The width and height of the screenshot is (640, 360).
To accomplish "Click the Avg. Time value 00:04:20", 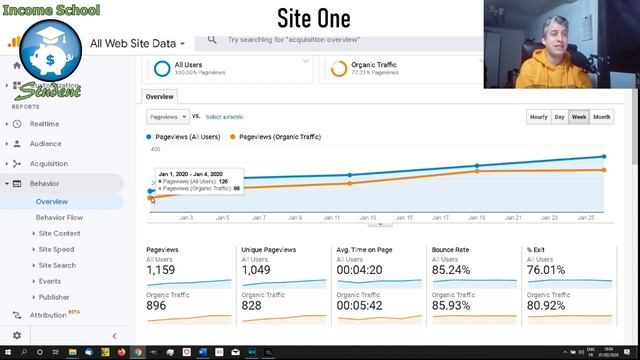I will point(359,270).
